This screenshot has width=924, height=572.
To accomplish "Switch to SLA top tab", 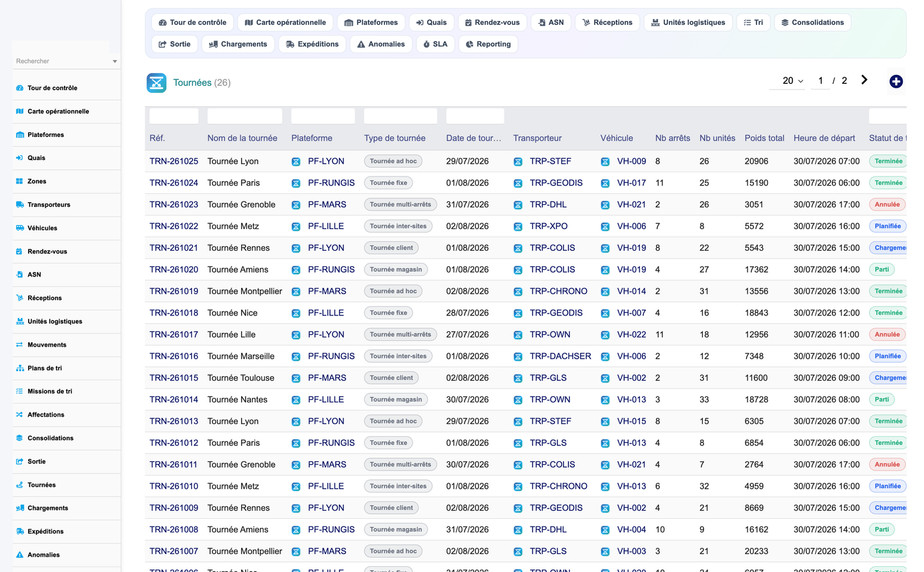I will [435, 44].
